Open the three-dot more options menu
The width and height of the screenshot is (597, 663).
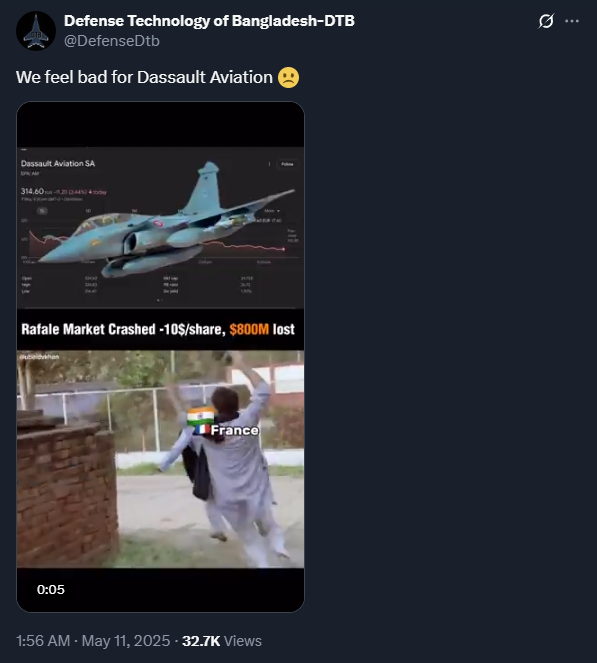[572, 21]
